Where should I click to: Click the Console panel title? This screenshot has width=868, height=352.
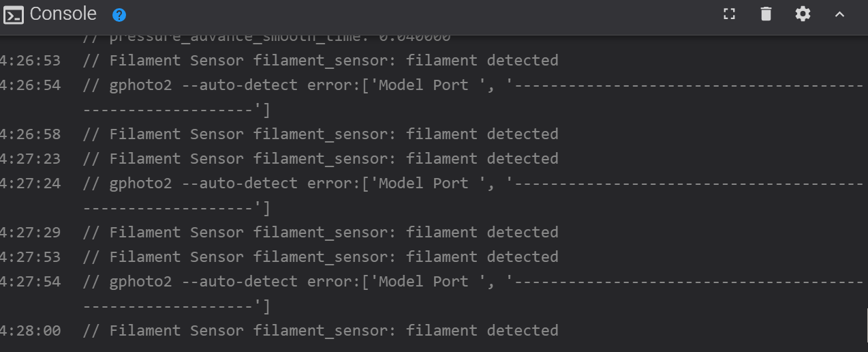pyautogui.click(x=63, y=14)
